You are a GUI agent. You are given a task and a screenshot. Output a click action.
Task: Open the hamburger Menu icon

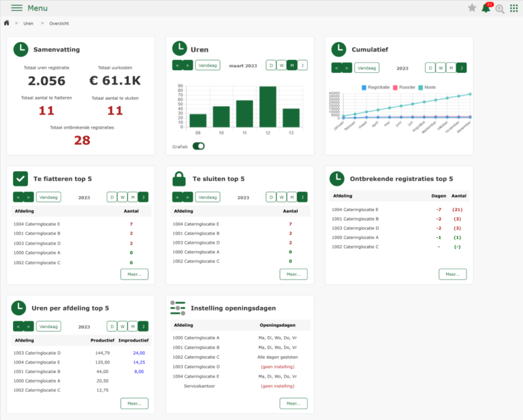coord(16,8)
